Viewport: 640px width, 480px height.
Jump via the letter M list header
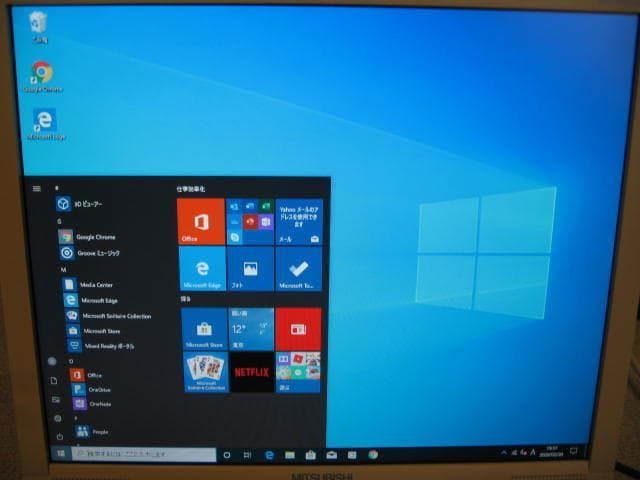click(x=63, y=270)
